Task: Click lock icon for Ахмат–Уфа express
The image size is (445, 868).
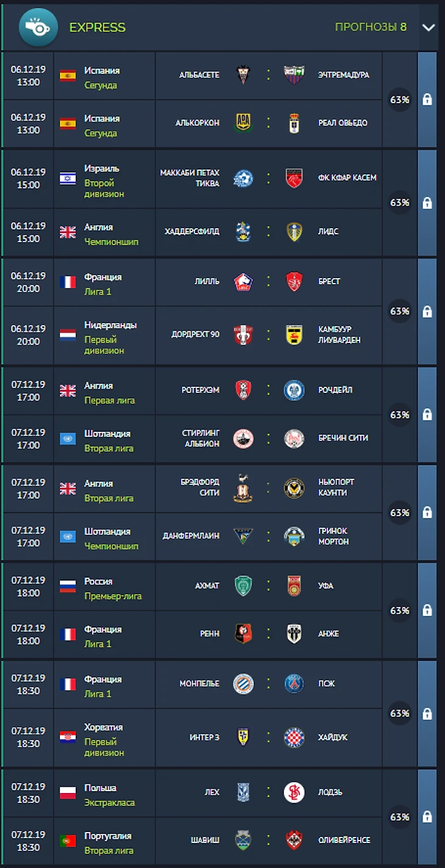Action: [427, 610]
